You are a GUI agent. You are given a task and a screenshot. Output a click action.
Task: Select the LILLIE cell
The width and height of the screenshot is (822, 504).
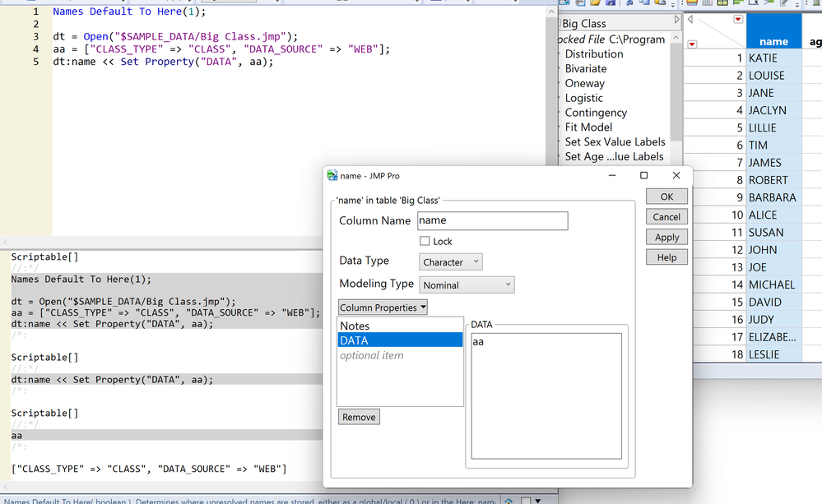click(774, 127)
